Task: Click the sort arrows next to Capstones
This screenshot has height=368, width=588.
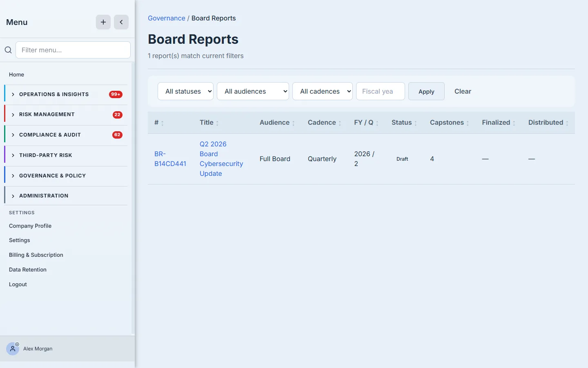Action: point(468,123)
